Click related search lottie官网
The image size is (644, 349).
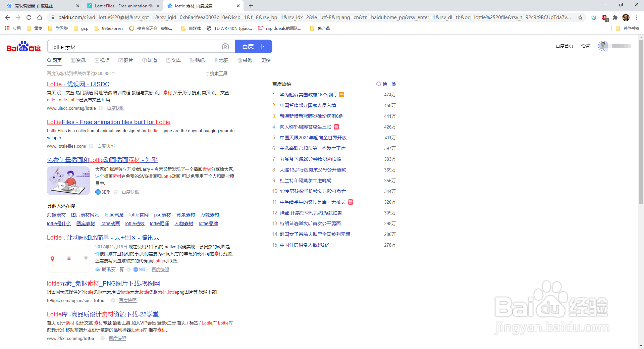(139, 215)
